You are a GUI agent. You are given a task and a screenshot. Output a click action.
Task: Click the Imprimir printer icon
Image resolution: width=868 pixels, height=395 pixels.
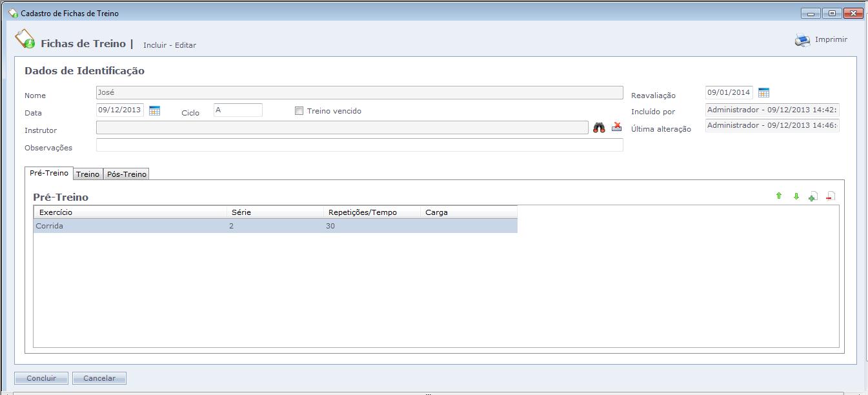pyautogui.click(x=802, y=40)
